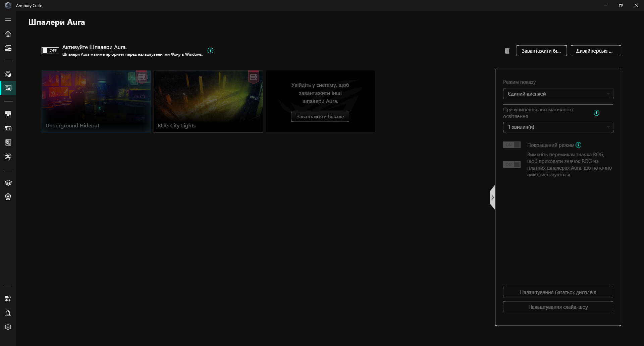Image resolution: width=644 pixels, height=346 pixels.
Task: Open the sidebar icon below the gamepad folder
Action: (x=8, y=142)
